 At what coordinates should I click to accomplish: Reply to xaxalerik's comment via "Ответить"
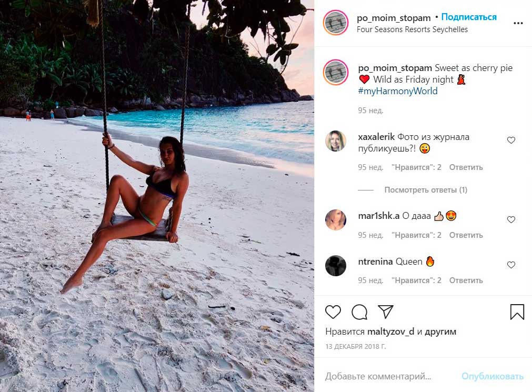[x=466, y=167]
